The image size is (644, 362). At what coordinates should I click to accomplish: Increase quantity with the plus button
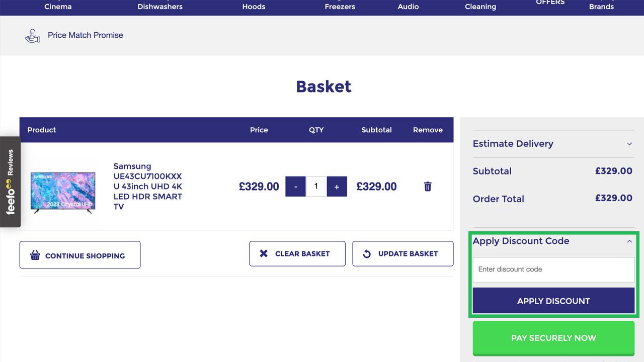pyautogui.click(x=337, y=187)
